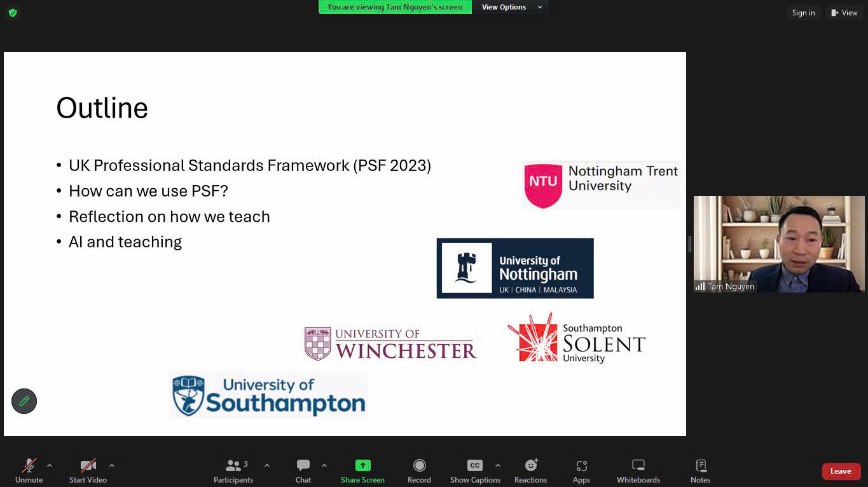Image resolution: width=868 pixels, height=487 pixels.
Task: Open Whiteboards
Action: [x=638, y=471]
